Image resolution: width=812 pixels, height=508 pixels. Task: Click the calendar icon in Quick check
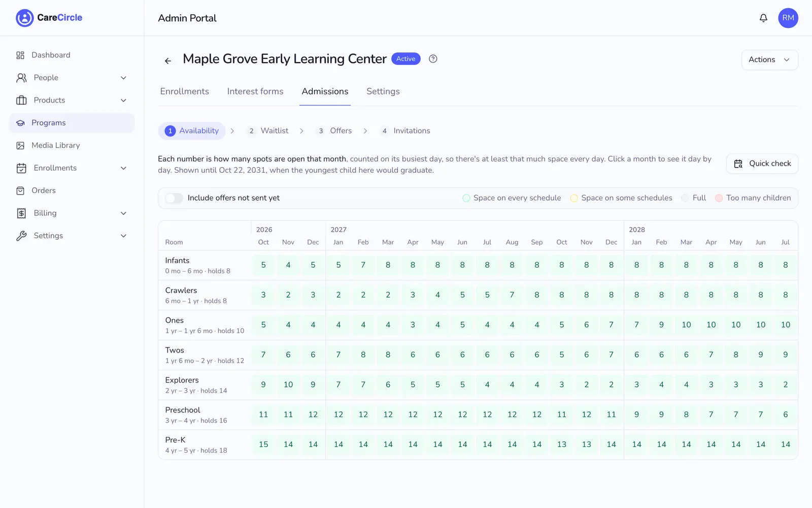tap(738, 164)
